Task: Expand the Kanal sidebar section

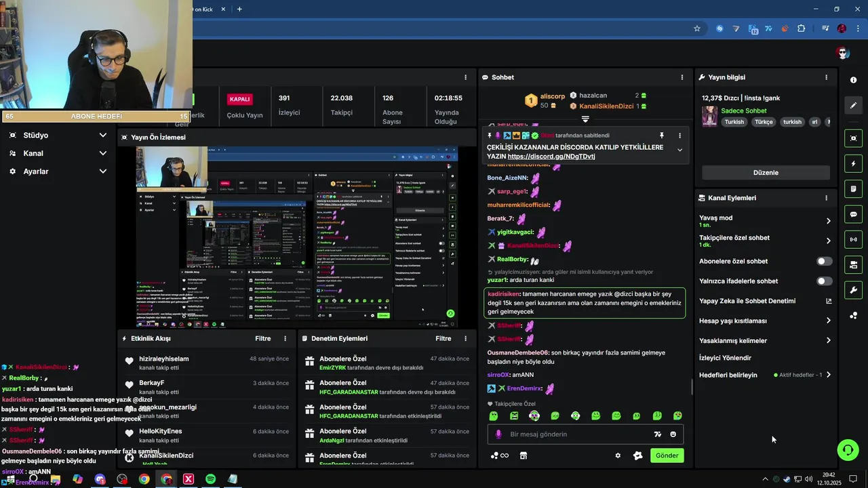Action: coord(58,153)
